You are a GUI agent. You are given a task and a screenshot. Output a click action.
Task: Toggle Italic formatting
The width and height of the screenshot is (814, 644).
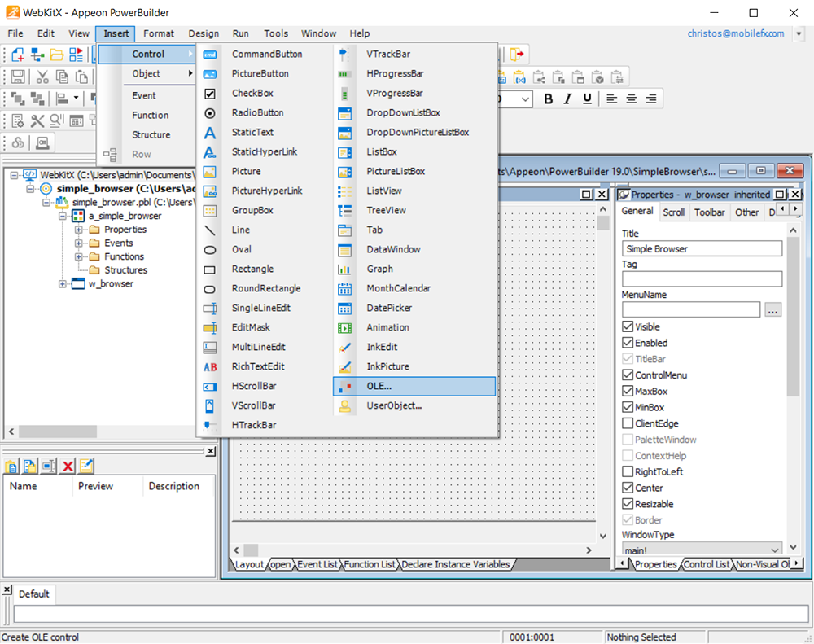[x=567, y=99]
